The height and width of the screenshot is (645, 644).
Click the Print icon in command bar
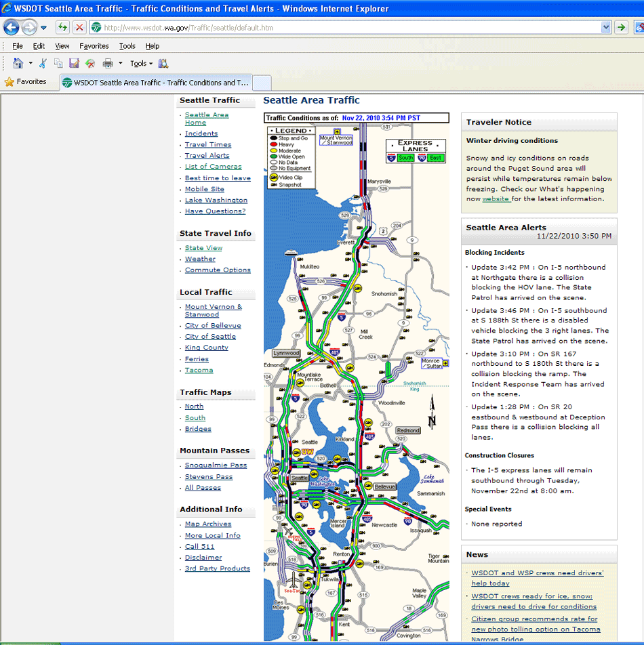(x=108, y=63)
